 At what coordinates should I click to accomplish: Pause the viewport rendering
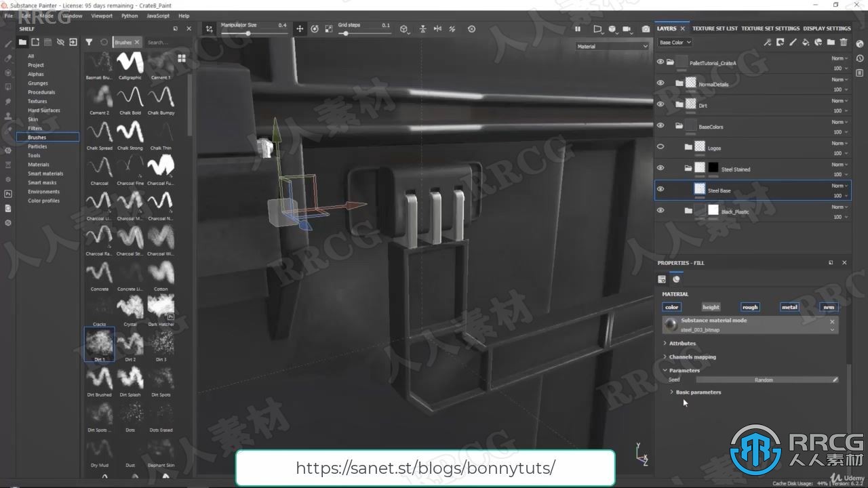click(578, 29)
